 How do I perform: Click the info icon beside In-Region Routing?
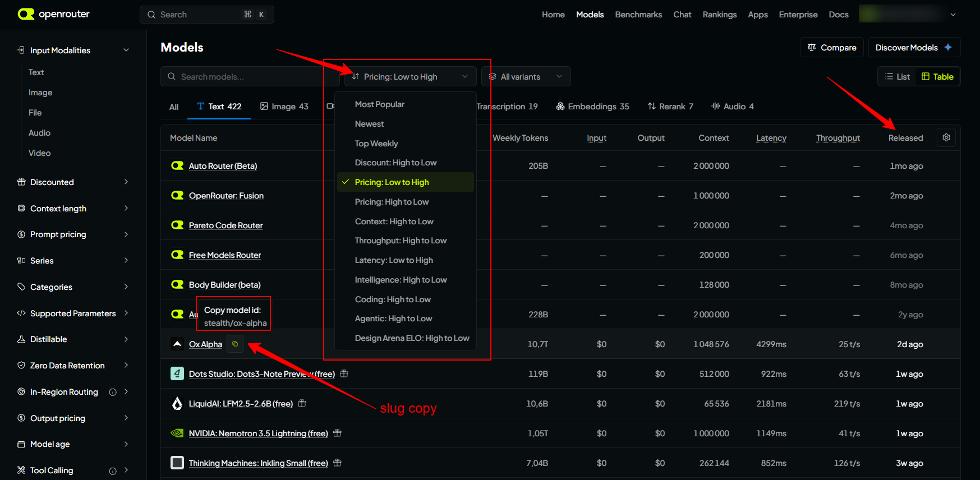coord(113,392)
